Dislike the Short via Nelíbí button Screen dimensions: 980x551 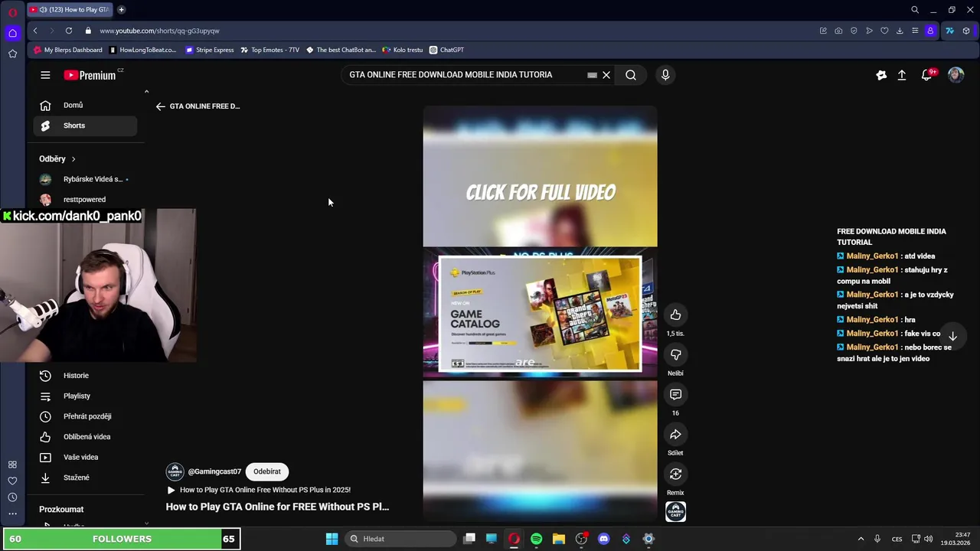point(675,354)
